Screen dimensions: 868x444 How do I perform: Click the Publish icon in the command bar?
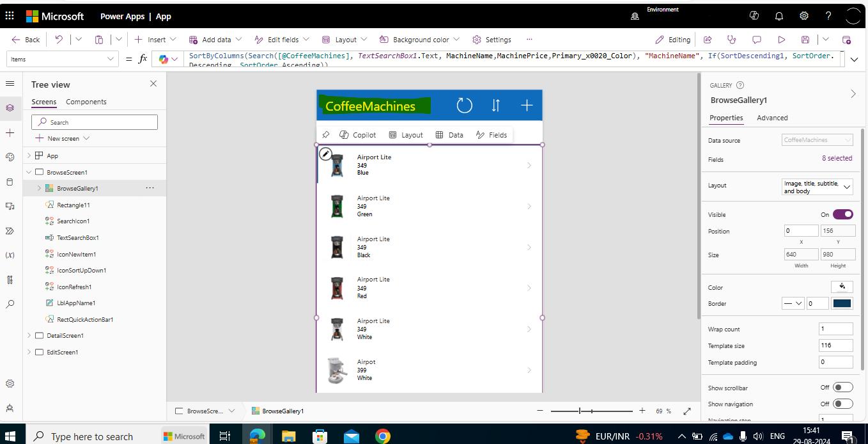pyautogui.click(x=846, y=40)
